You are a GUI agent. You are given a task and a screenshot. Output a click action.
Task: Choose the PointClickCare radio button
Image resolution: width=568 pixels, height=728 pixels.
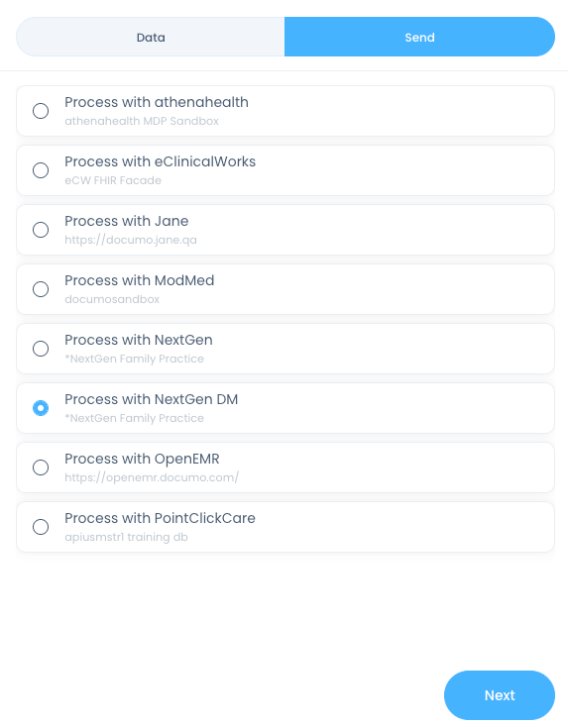pos(41,527)
